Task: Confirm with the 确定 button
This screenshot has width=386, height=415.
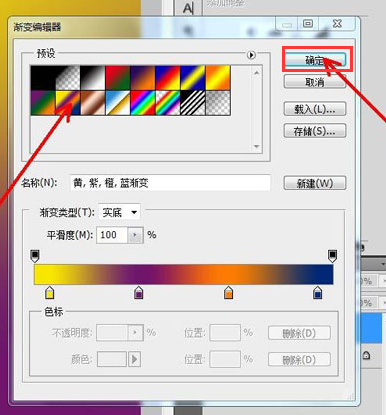Action: [315, 60]
